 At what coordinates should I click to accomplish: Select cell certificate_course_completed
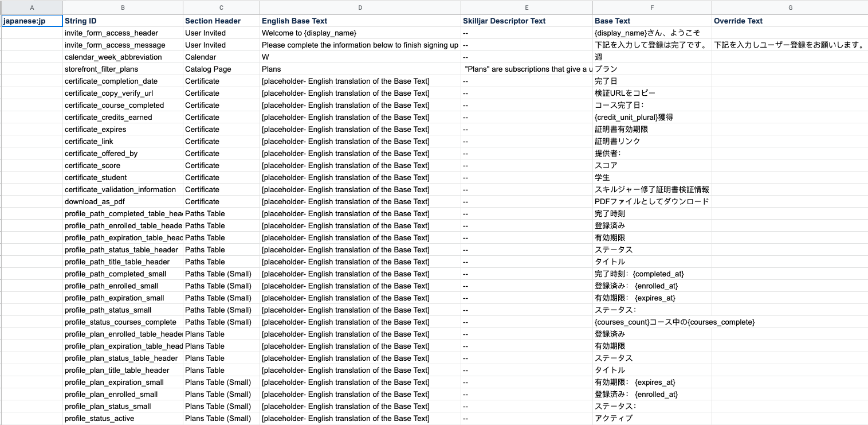coord(123,106)
